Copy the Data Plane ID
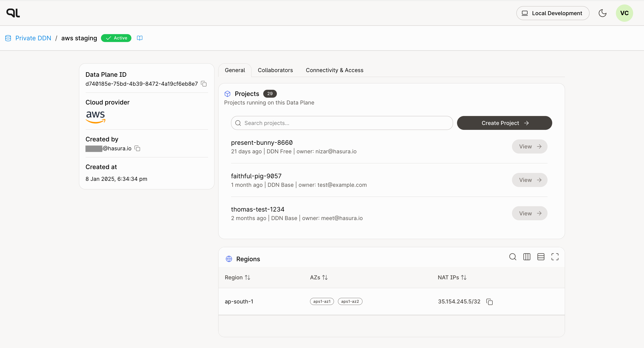Image resolution: width=644 pixels, height=348 pixels. coord(204,84)
